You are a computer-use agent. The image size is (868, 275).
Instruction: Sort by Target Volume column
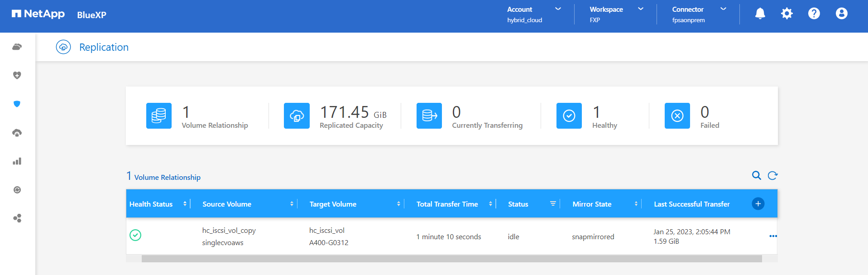pyautogui.click(x=398, y=204)
